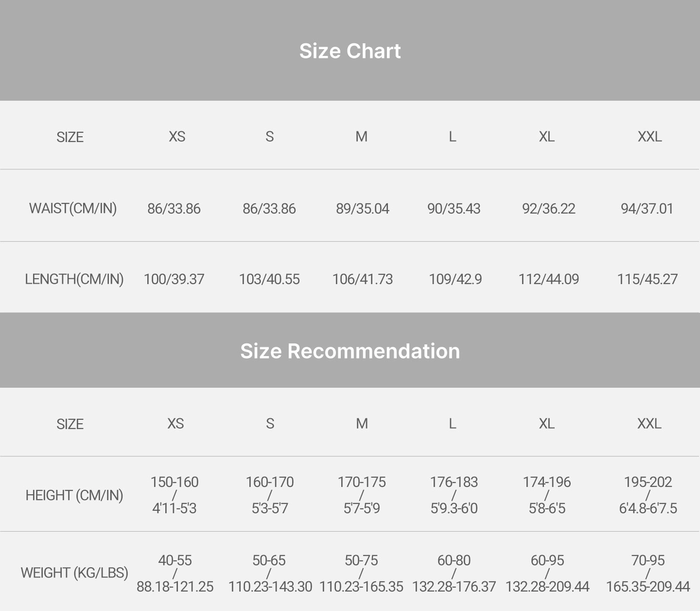Image resolution: width=700 pixels, height=611 pixels.
Task: Click waist value 94/37.01 for XXL
Action: [647, 209]
